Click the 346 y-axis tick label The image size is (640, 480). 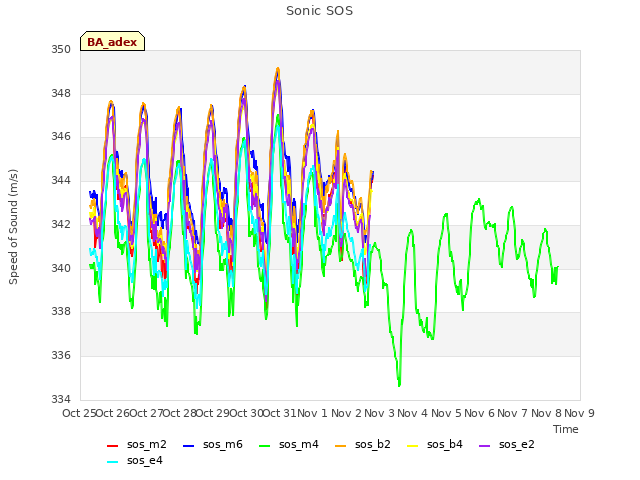coord(61,137)
